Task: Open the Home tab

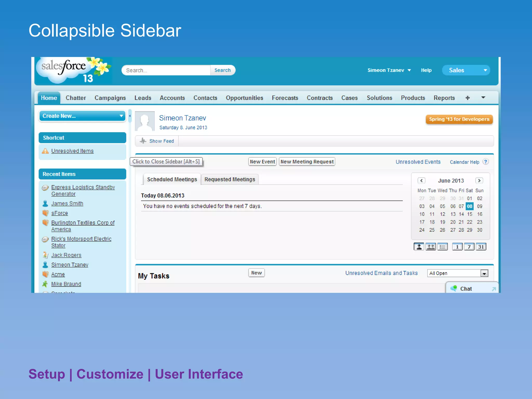Action: tap(49, 98)
